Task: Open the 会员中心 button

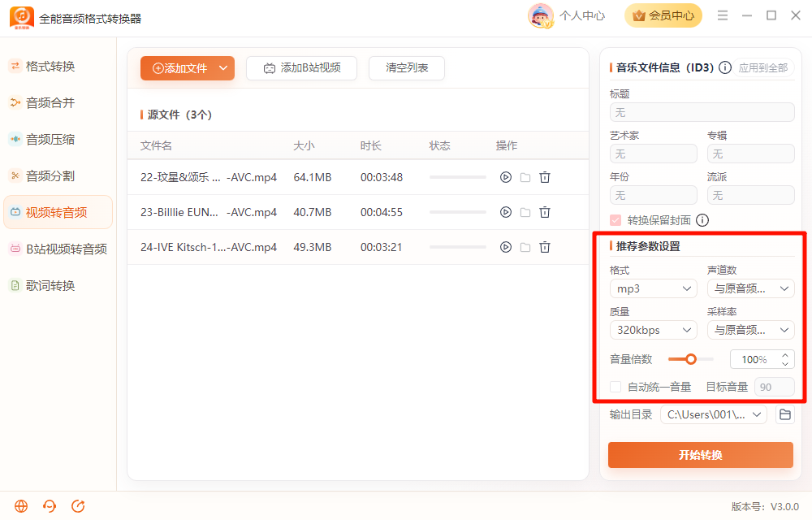Action: 663,15
